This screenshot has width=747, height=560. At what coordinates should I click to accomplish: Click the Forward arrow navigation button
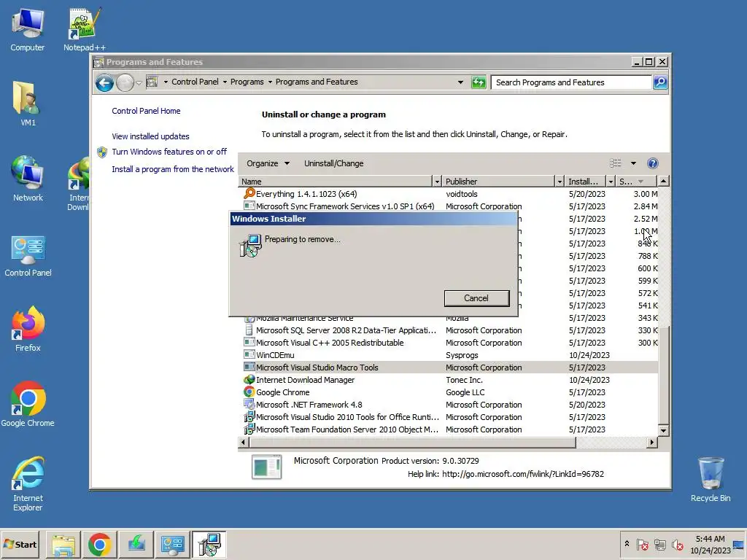125,83
